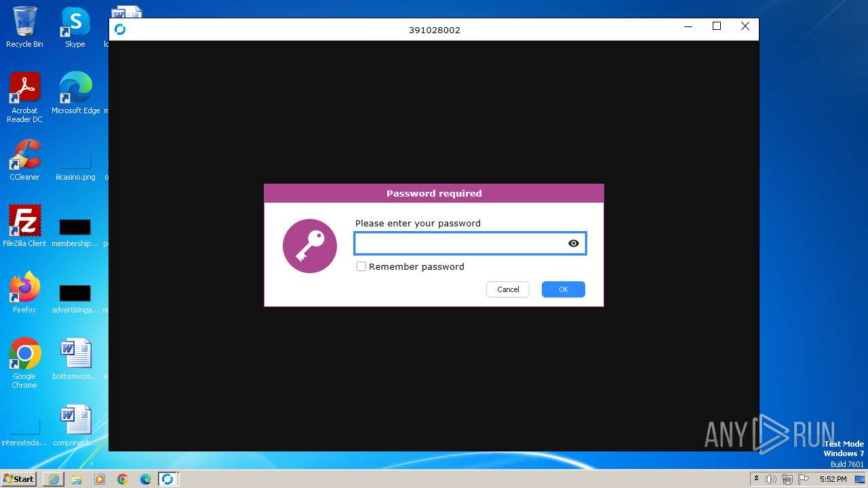Select the Skype desktop shortcut
868x488 pixels.
[75, 27]
